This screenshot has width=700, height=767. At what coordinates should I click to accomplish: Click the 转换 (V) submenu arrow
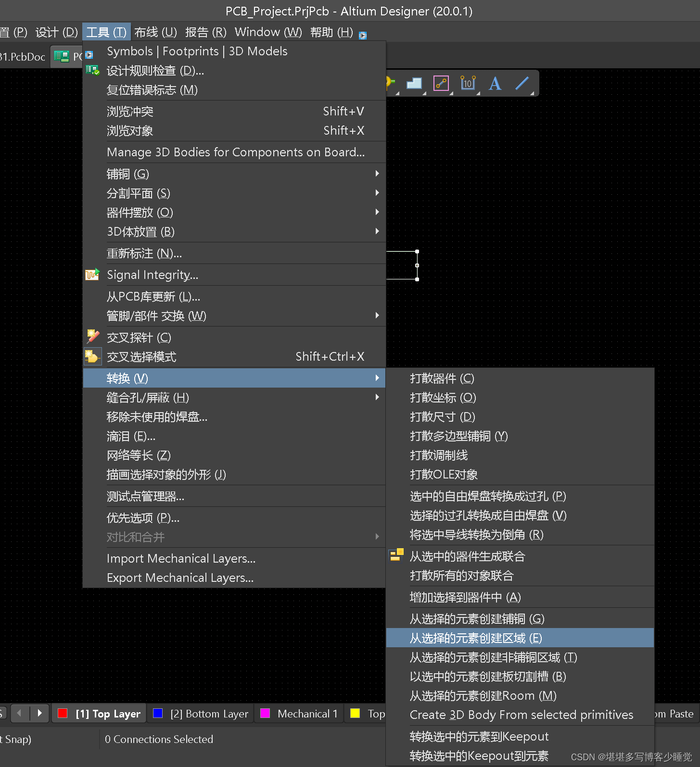[378, 378]
